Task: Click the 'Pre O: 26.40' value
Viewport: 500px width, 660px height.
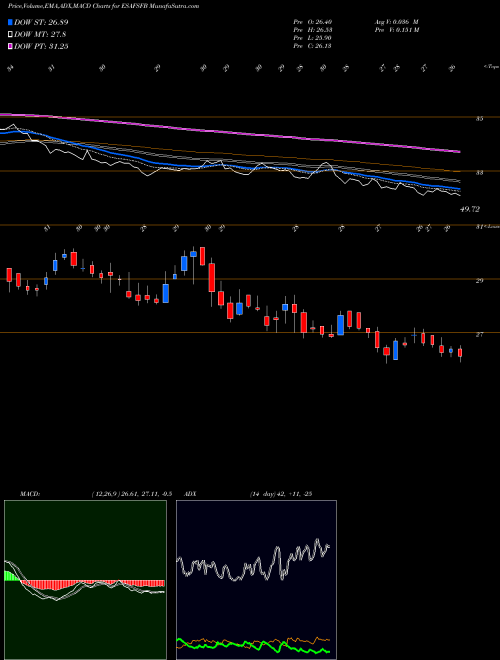Action: pos(312,22)
